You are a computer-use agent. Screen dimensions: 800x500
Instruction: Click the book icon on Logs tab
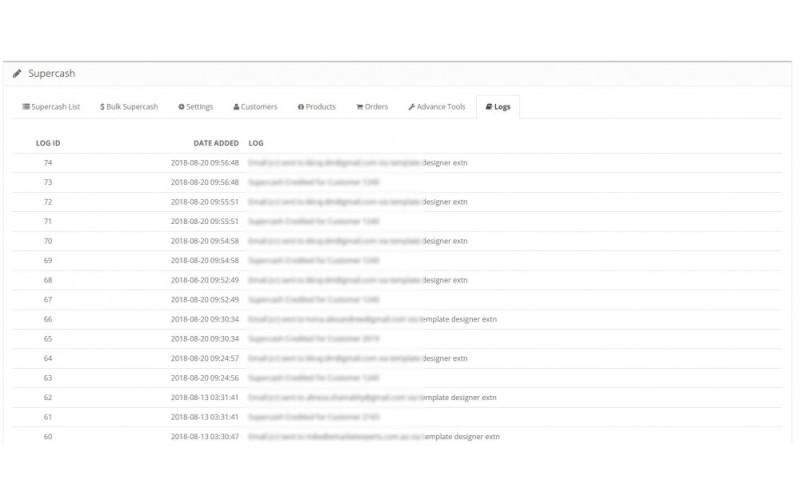pyautogui.click(x=489, y=107)
